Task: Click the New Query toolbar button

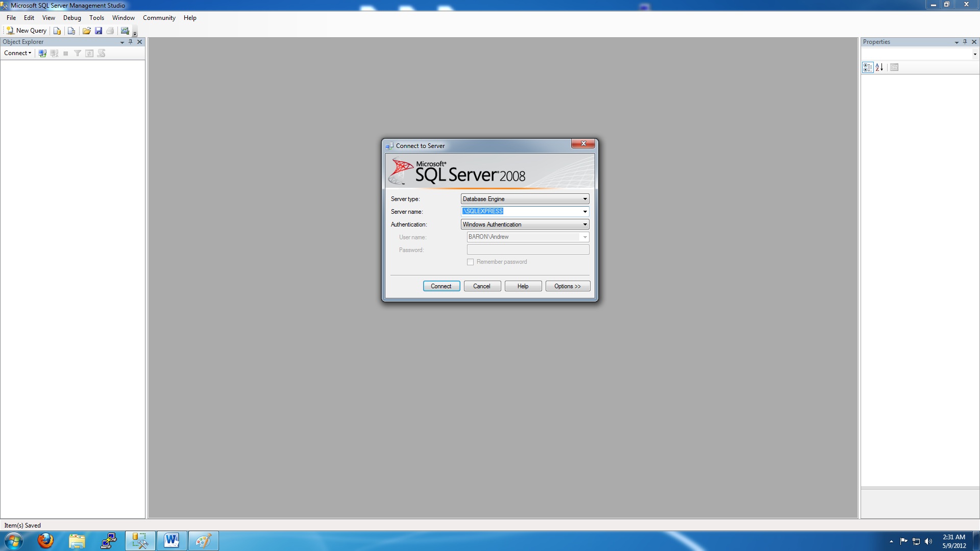Action: click(x=26, y=31)
